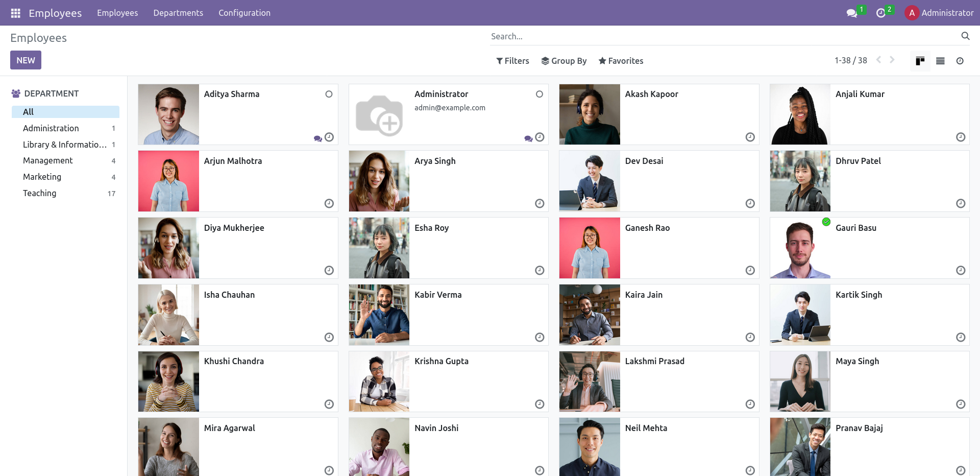
Task: Click the presence indicator on Akash Kapoor's card
Action: [x=749, y=137]
